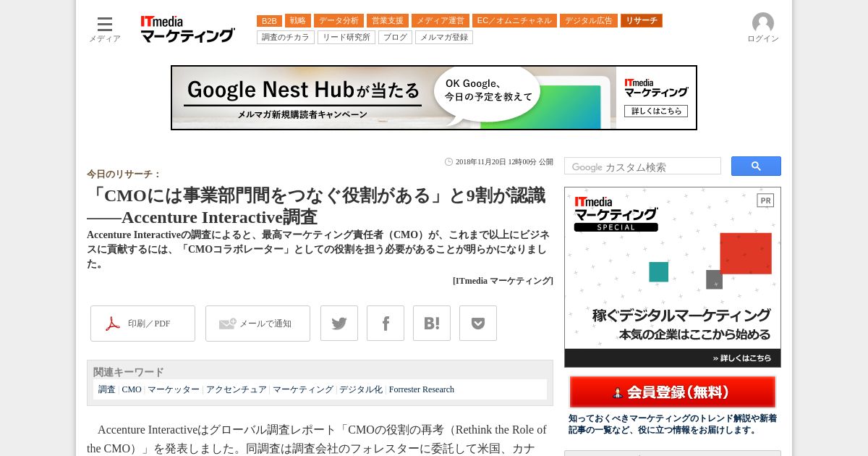
Task: Open keyword link 調査
Action: pos(107,389)
